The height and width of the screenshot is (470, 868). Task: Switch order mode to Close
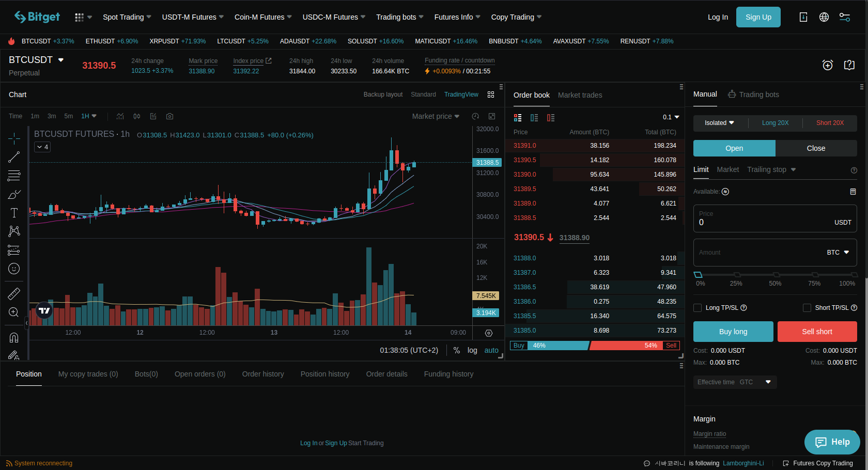pyautogui.click(x=816, y=148)
